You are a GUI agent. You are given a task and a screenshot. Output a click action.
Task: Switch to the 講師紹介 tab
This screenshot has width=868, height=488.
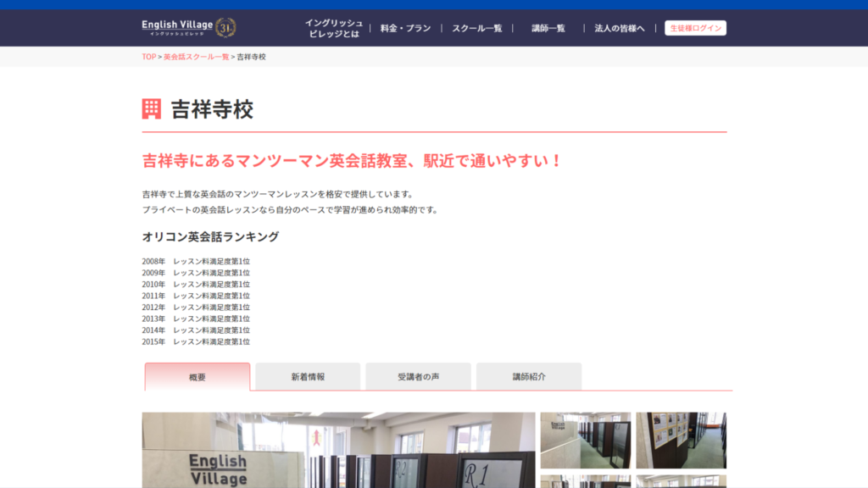529,376
